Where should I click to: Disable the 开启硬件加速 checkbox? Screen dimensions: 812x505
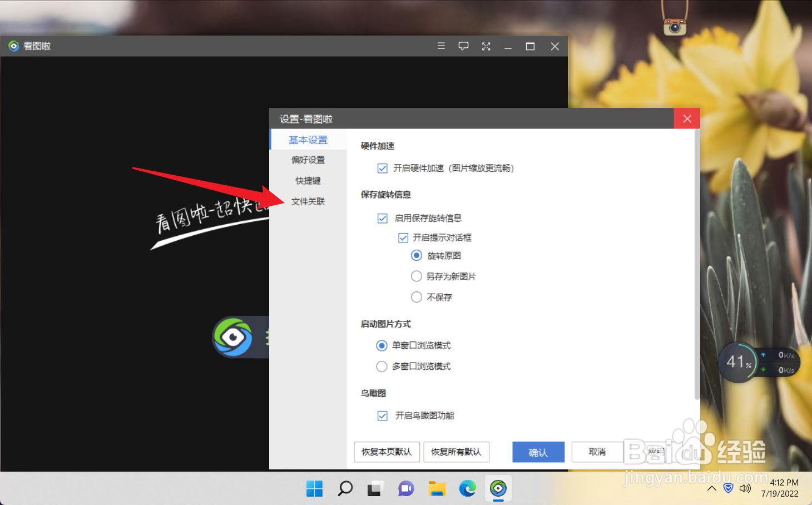(x=382, y=168)
